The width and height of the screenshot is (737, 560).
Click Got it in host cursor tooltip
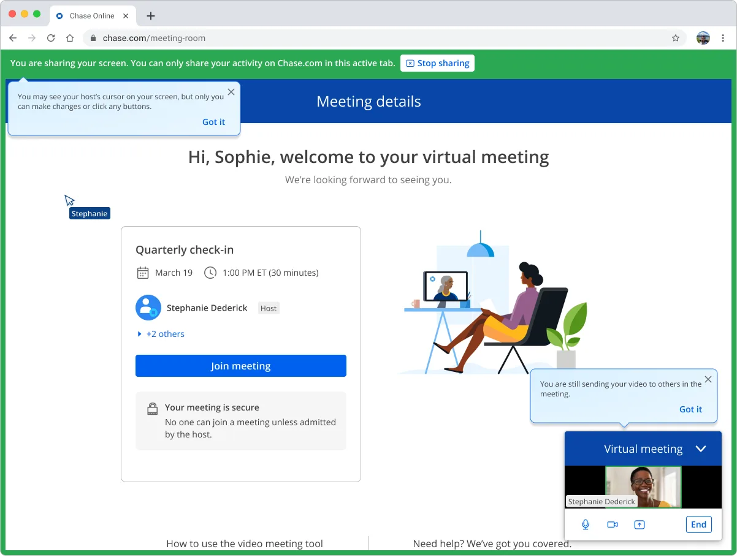[x=213, y=122]
